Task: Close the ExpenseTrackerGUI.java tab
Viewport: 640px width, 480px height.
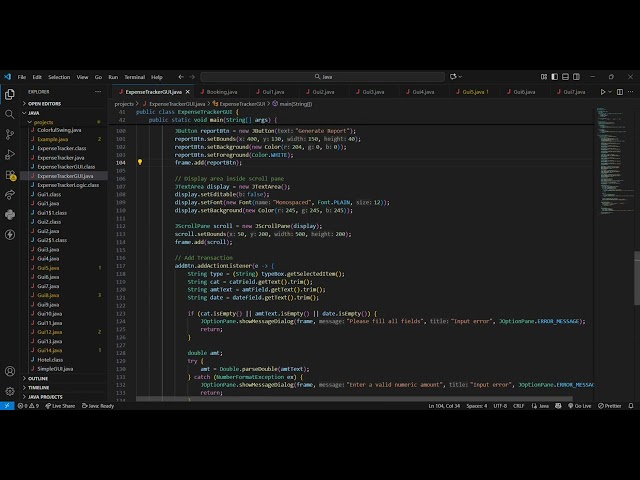Action: (x=188, y=92)
